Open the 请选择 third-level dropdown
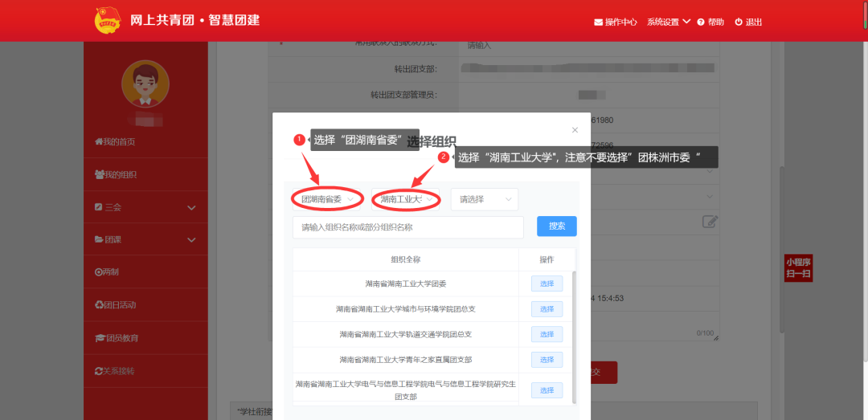The height and width of the screenshot is (420, 868). pos(485,199)
